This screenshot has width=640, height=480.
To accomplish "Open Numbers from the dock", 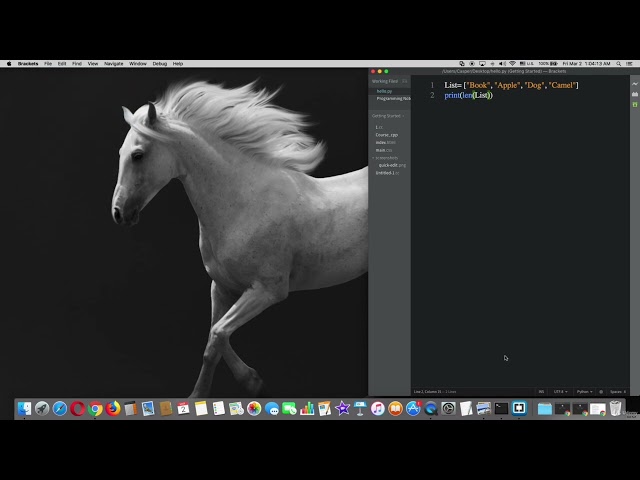I will [x=307, y=408].
